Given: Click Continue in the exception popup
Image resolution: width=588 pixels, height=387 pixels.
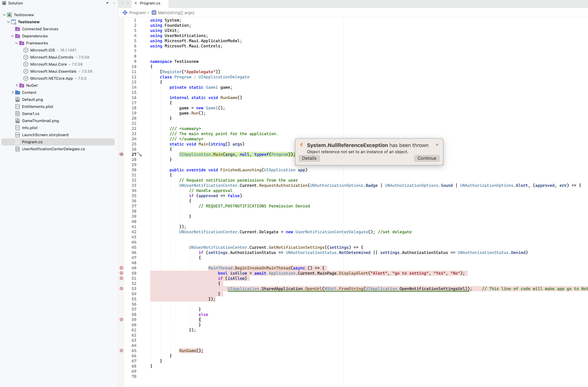Looking at the screenshot, I should [427, 158].
